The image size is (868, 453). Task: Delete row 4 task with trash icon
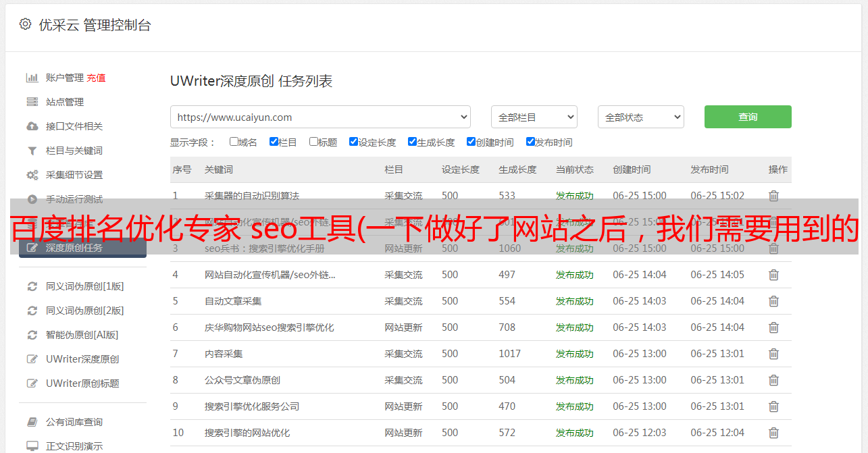(x=774, y=275)
